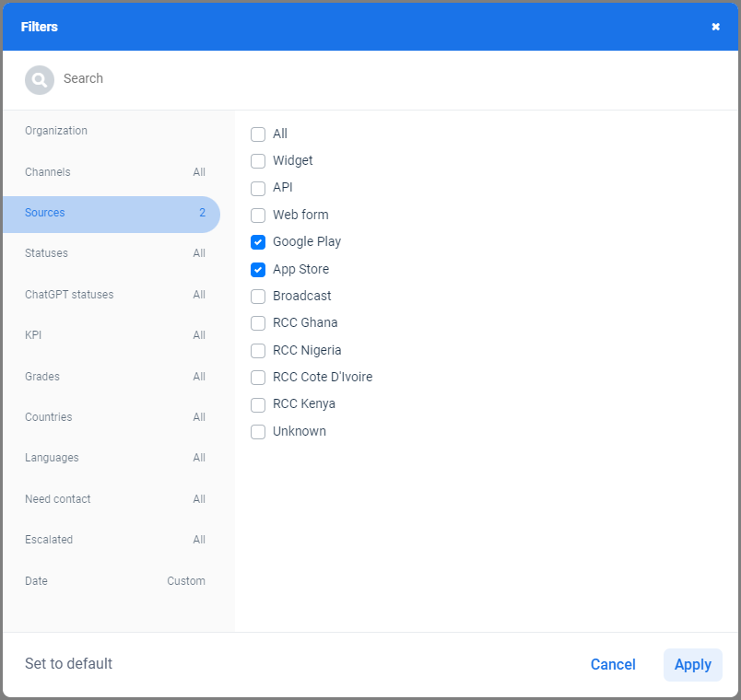Click the search magnifier icon
741x700 pixels.
pyautogui.click(x=39, y=80)
